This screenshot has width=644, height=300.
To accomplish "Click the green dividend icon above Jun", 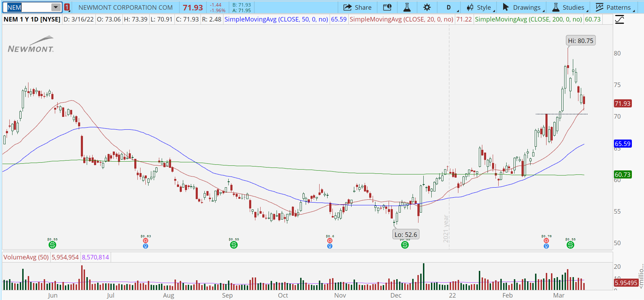I will 52,245.
